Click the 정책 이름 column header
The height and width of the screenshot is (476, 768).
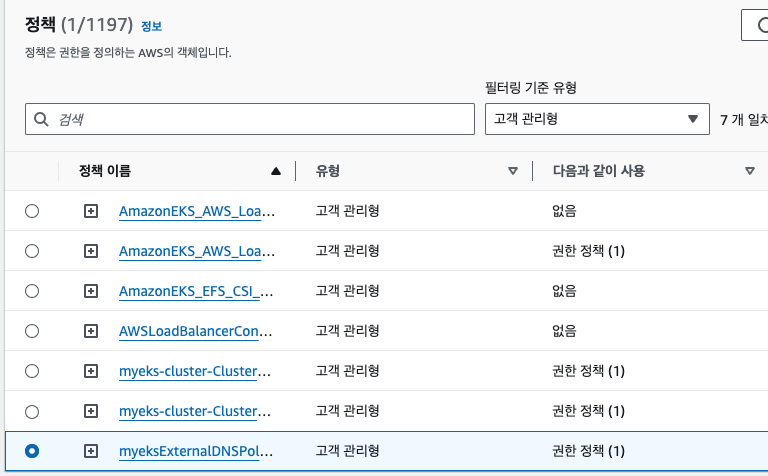[105, 171]
